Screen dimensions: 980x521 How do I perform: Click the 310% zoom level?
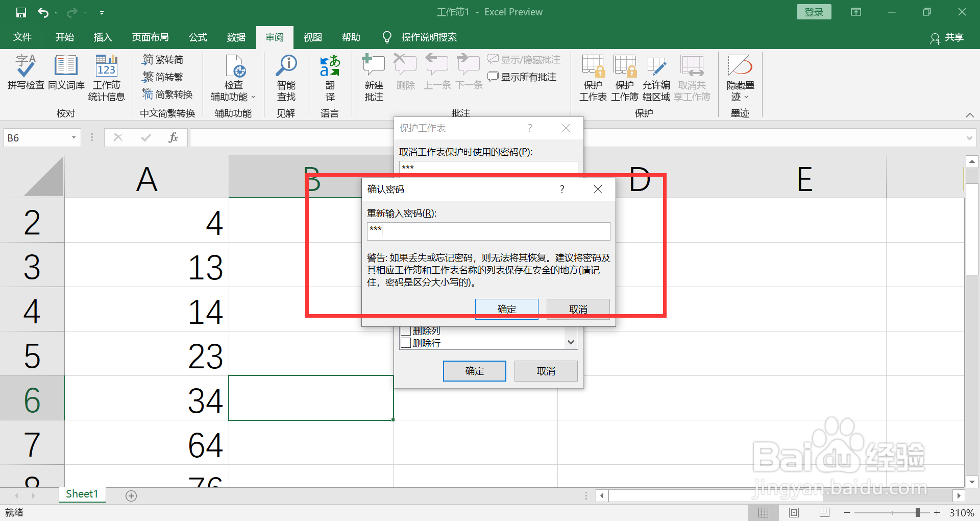click(x=962, y=512)
